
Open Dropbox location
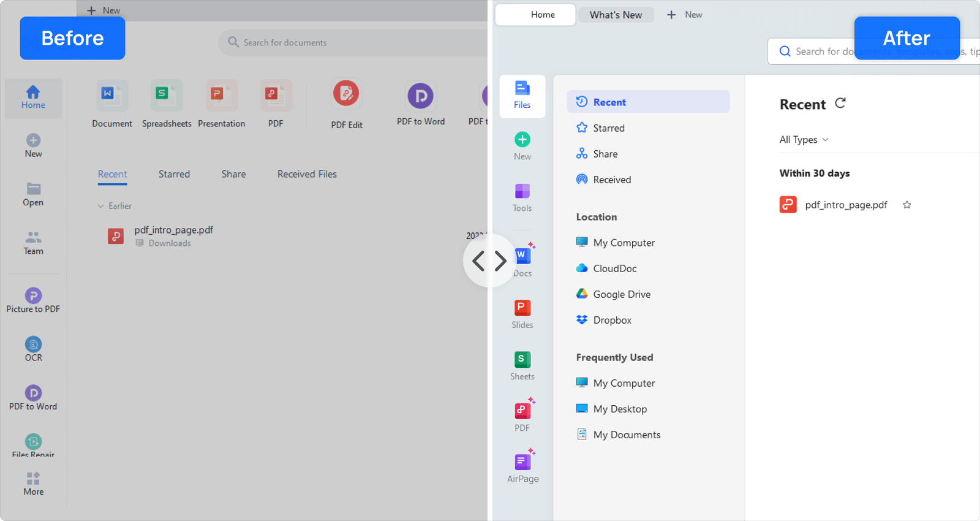coord(612,320)
